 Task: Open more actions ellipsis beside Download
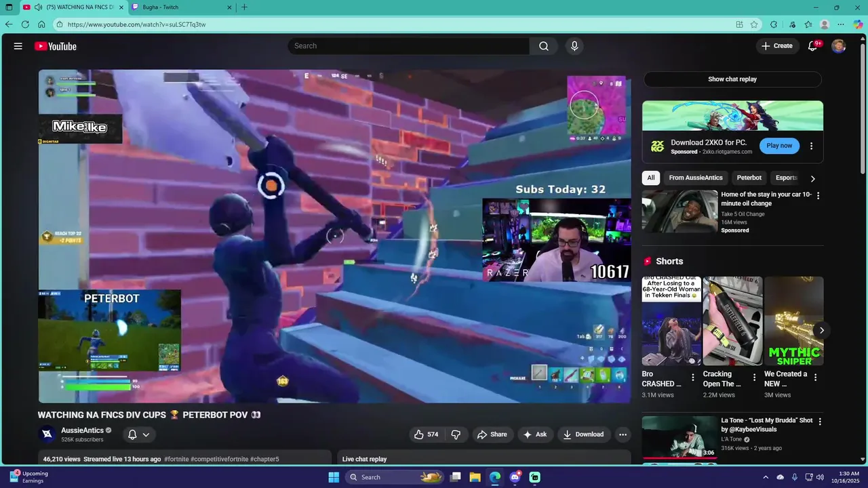[623, 434]
